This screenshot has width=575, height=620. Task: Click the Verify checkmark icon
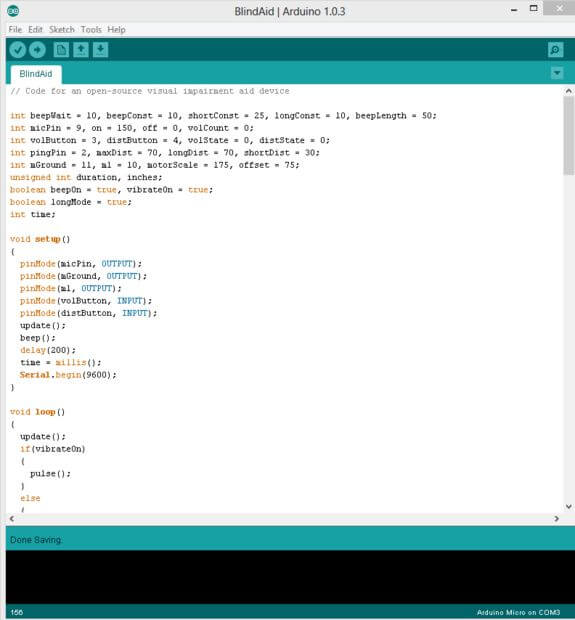pos(17,50)
